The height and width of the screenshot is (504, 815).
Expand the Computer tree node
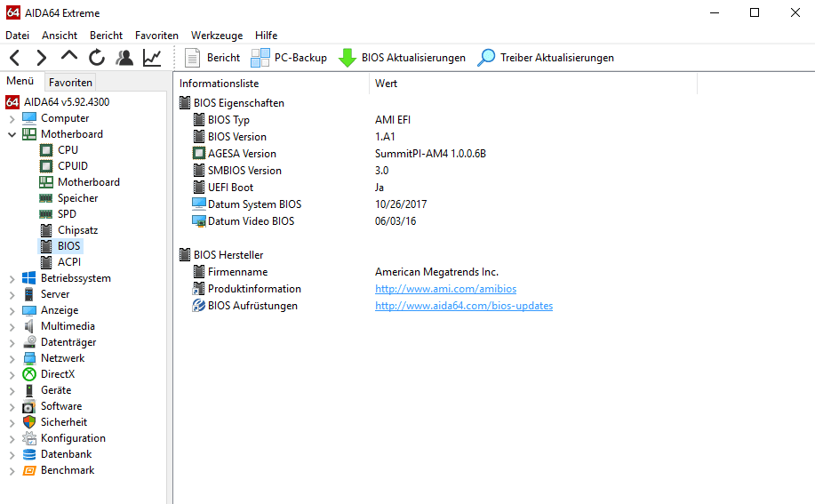click(x=12, y=119)
